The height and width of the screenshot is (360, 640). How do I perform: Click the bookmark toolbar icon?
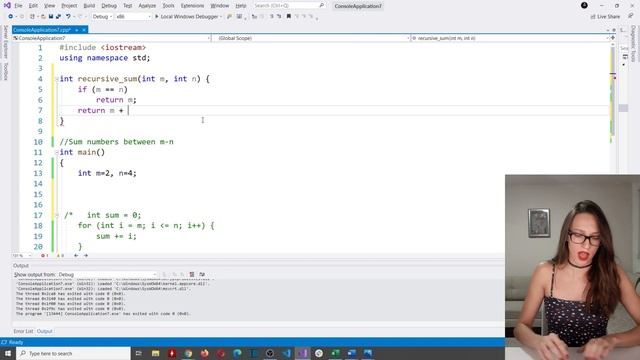click(x=289, y=17)
